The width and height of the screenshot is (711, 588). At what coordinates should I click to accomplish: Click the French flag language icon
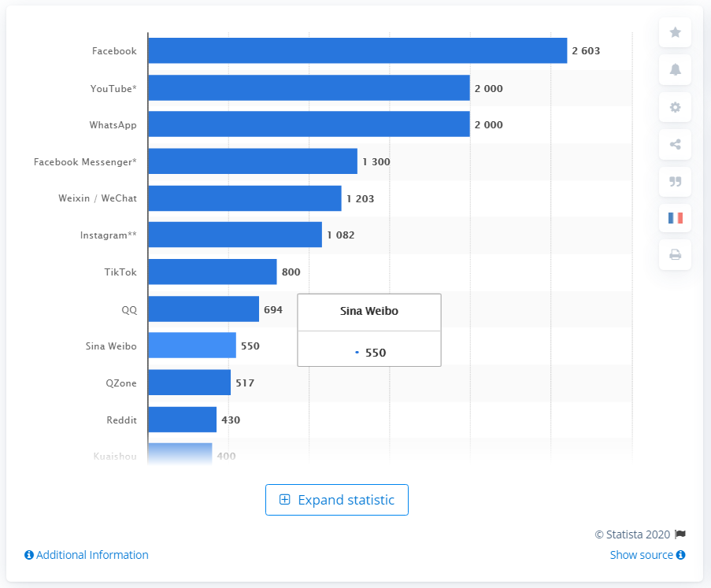pos(676,218)
